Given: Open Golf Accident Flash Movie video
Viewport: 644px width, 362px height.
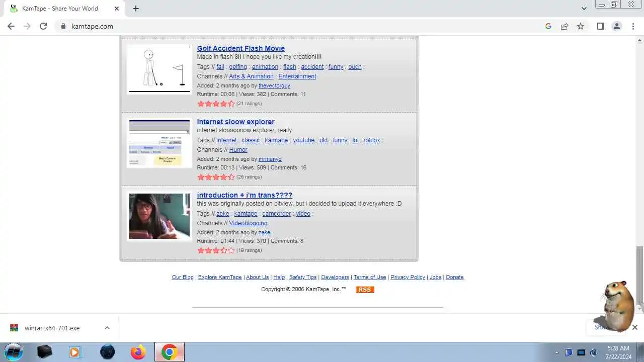Looking at the screenshot, I should coord(241,48).
